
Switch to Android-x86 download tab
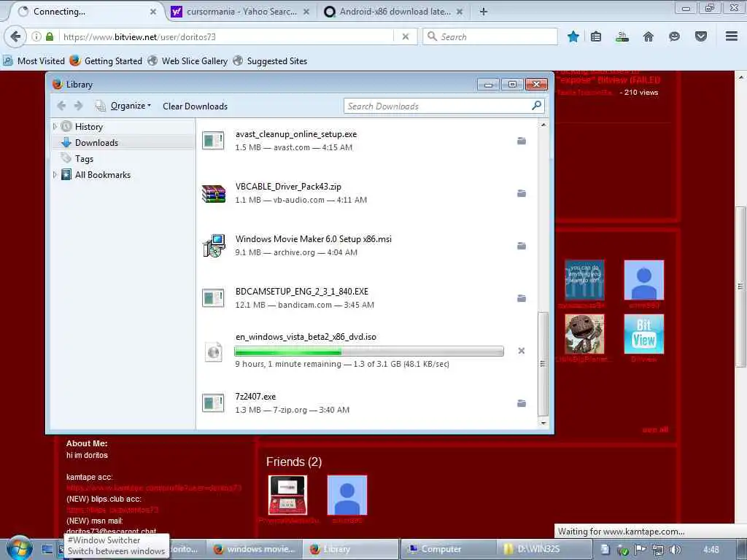tap(395, 12)
